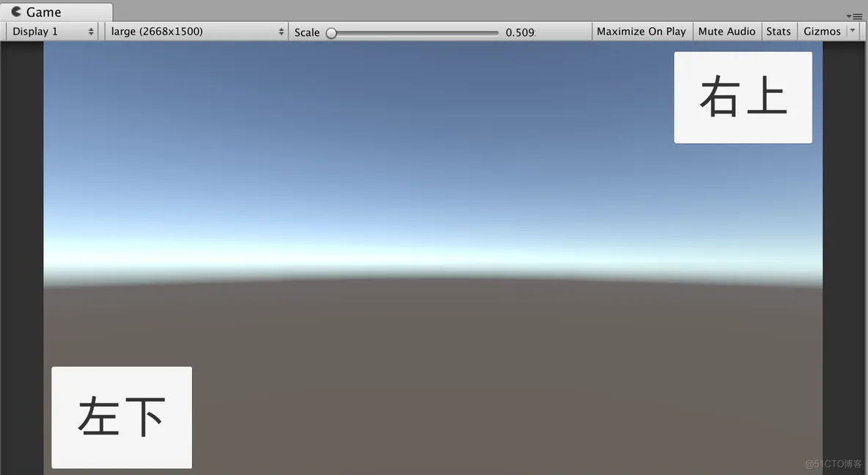This screenshot has width=868, height=475.
Task: Click the 左下 button
Action: pos(122,417)
